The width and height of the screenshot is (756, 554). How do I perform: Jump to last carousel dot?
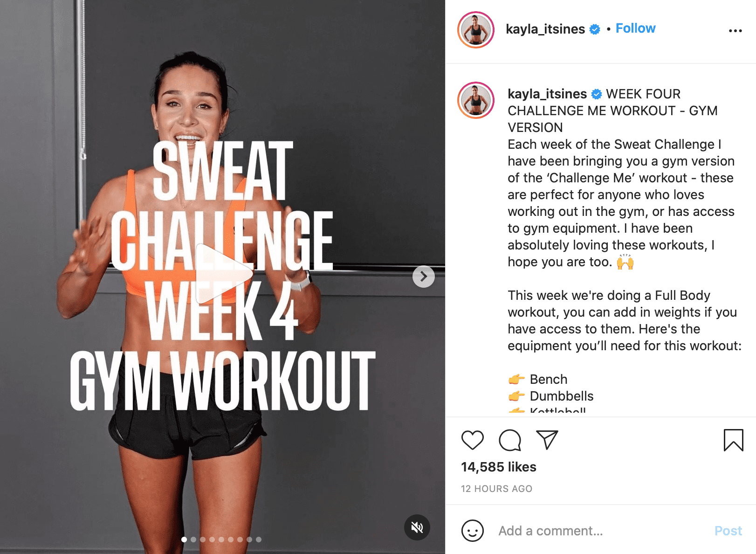tap(259, 540)
